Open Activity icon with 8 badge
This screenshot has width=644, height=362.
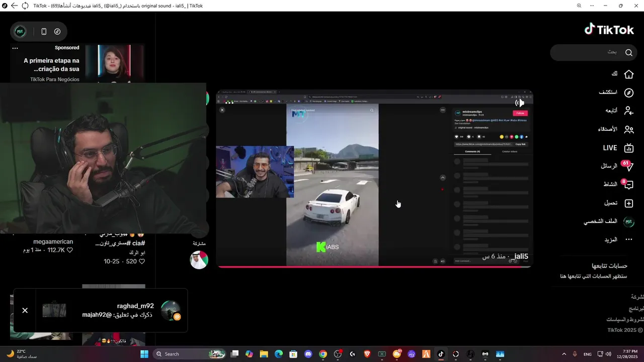pyautogui.click(x=627, y=185)
